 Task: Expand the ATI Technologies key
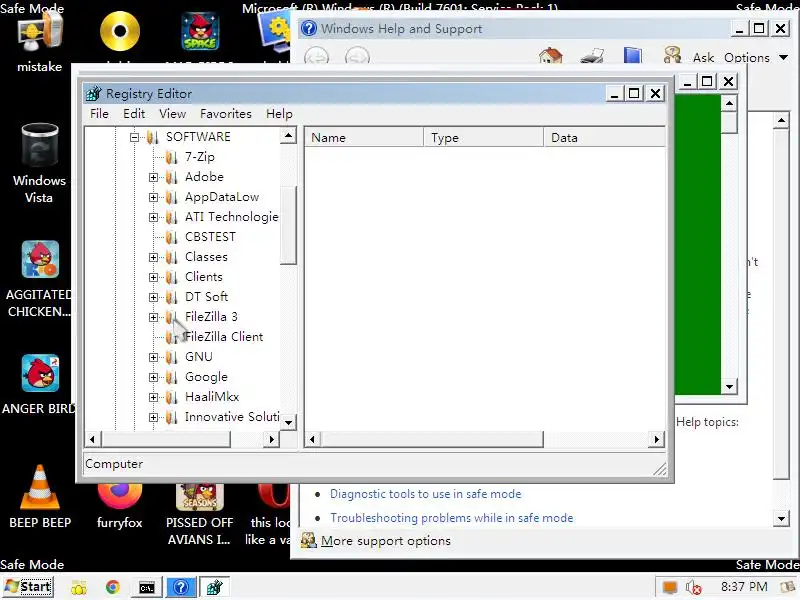pyautogui.click(x=153, y=217)
